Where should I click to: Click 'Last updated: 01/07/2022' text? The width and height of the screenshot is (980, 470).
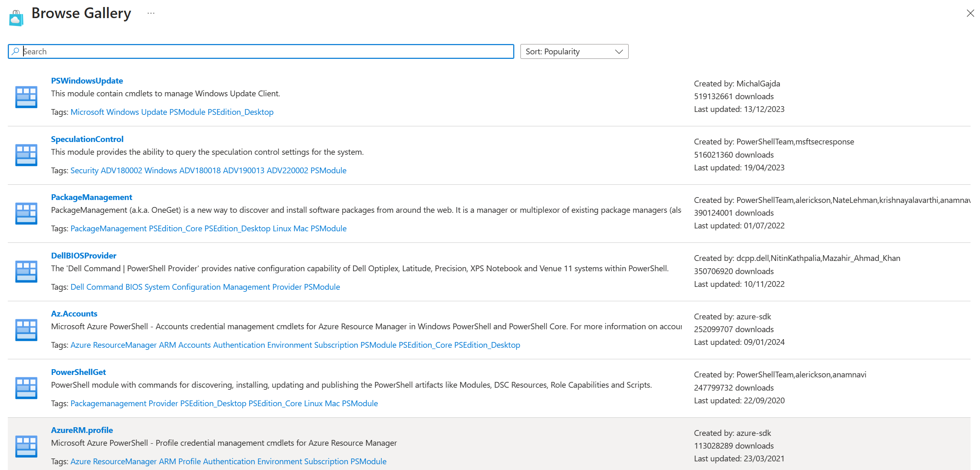coord(739,226)
